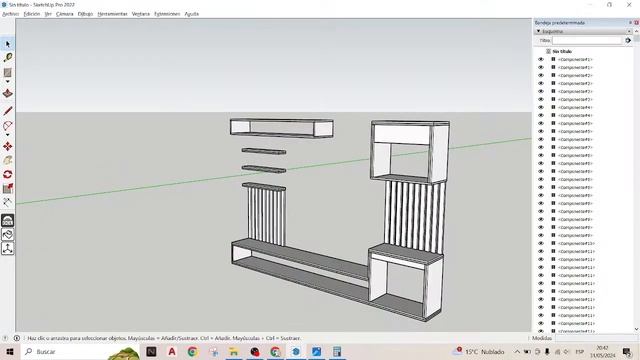Open the N app in taskbar
640x360 pixels.
(x=151, y=351)
